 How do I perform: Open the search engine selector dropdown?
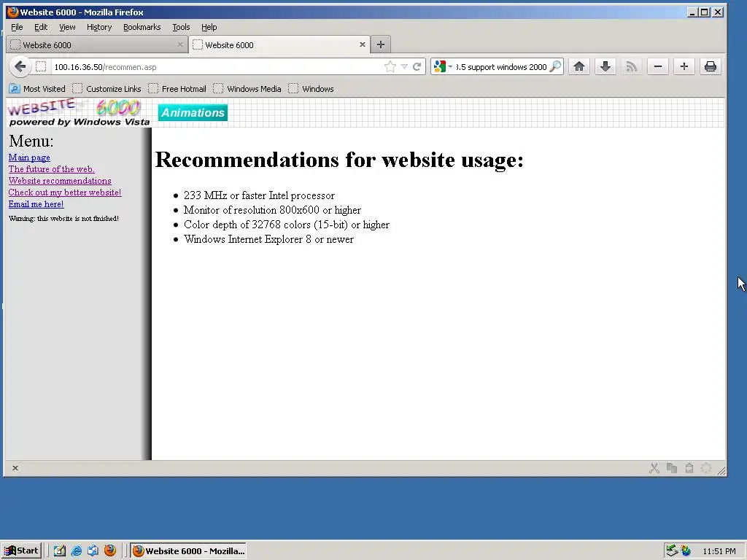point(443,66)
